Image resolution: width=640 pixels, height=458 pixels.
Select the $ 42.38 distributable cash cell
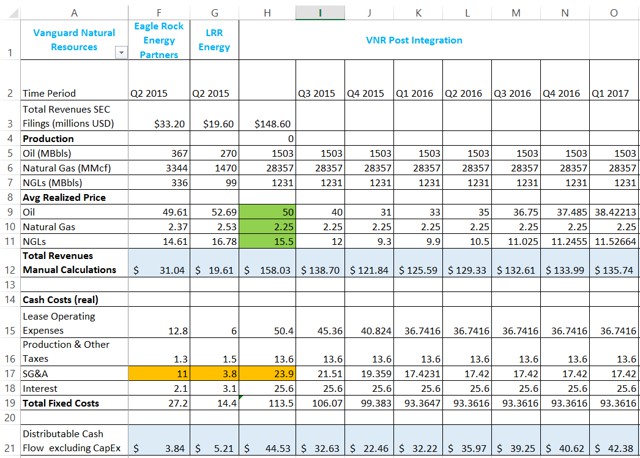tap(614, 441)
